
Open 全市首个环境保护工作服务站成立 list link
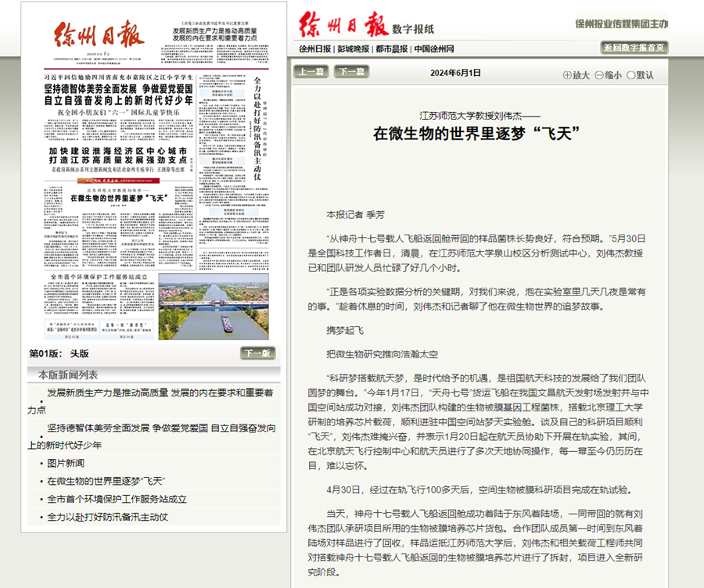(x=117, y=499)
